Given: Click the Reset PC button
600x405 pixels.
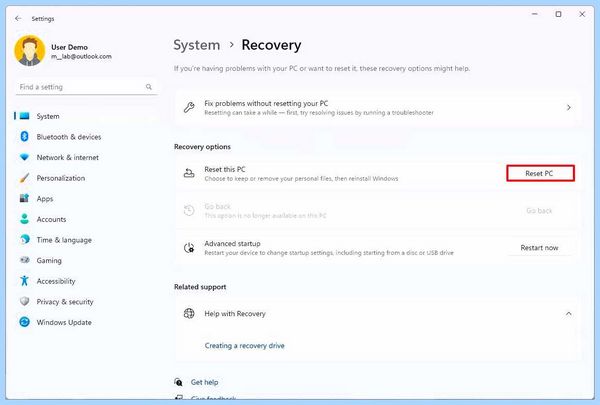Looking at the screenshot, I should [540, 173].
